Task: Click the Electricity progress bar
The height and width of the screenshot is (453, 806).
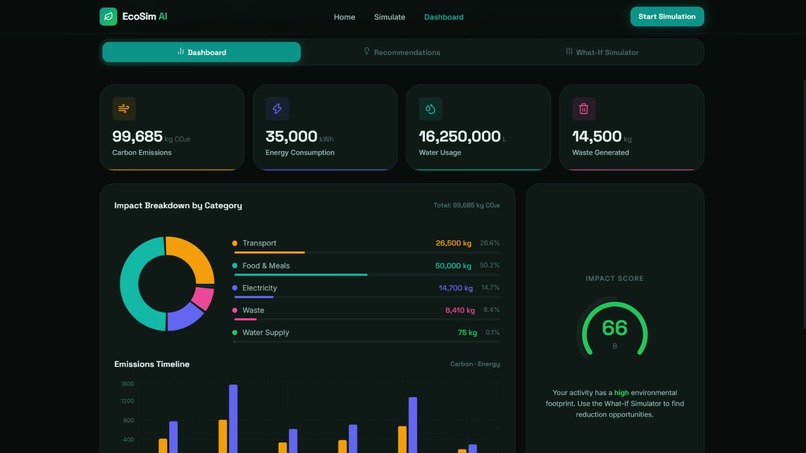Action: pos(367,297)
